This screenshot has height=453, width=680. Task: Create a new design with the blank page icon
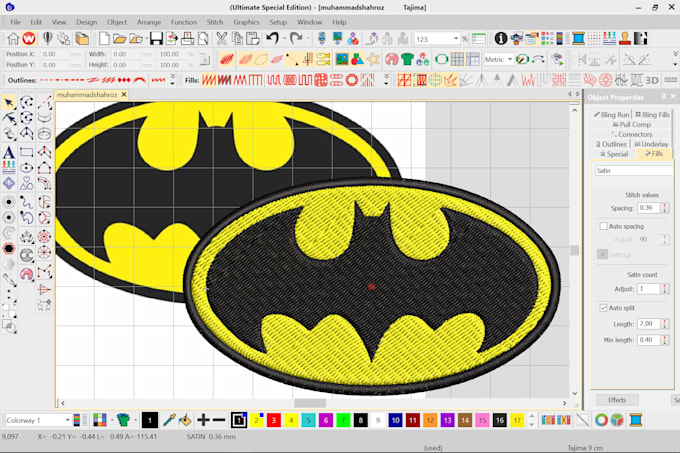coord(104,39)
